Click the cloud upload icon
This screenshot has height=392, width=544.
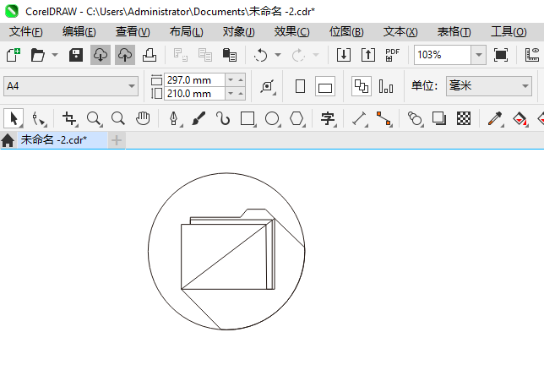click(x=125, y=55)
